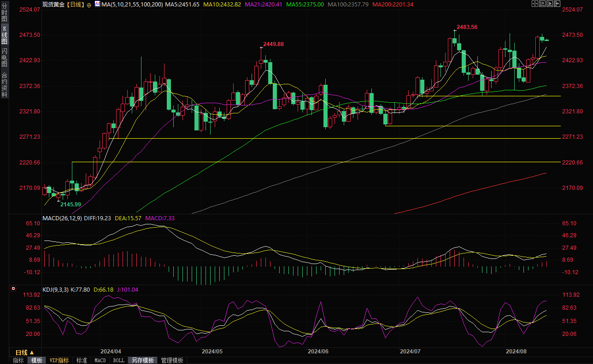Screen dimensions: 593x364
Task: Open the 合约资料 side tab
Action: click(4, 85)
